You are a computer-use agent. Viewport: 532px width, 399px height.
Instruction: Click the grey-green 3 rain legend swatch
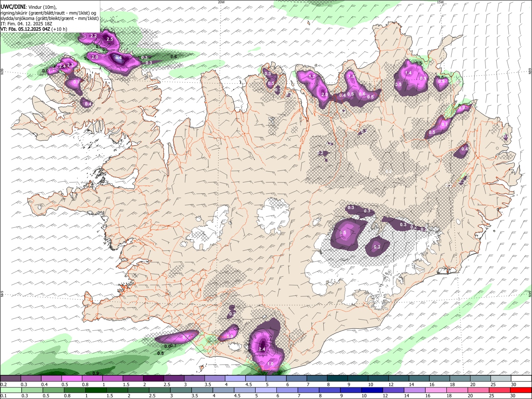(181, 390)
